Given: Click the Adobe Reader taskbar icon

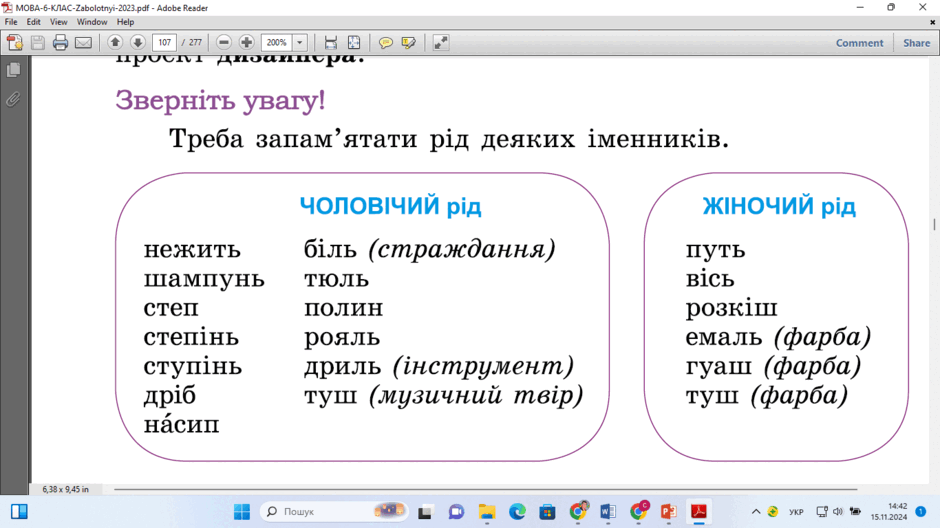Looking at the screenshot, I should [699, 512].
